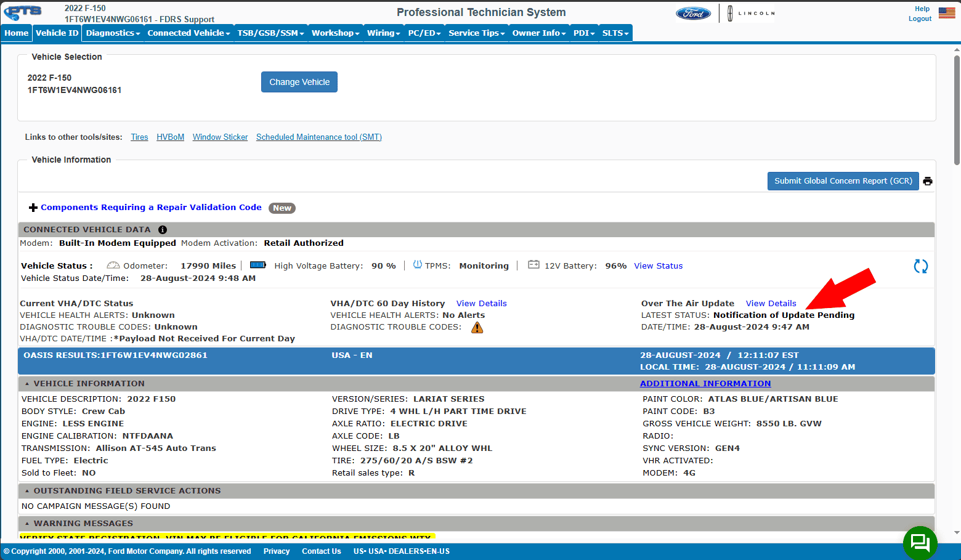The image size is (961, 560).
Task: Open the Window Sticker link
Action: [220, 137]
